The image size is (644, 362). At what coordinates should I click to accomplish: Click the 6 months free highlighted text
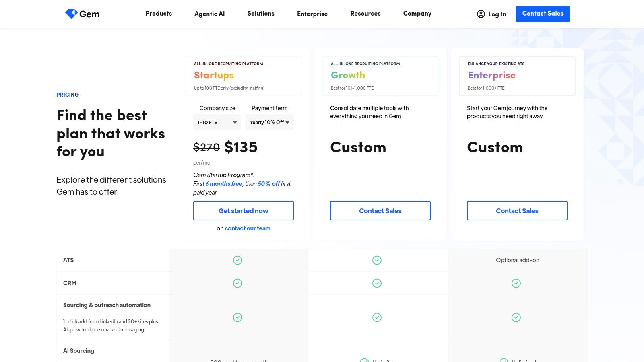pos(224,183)
